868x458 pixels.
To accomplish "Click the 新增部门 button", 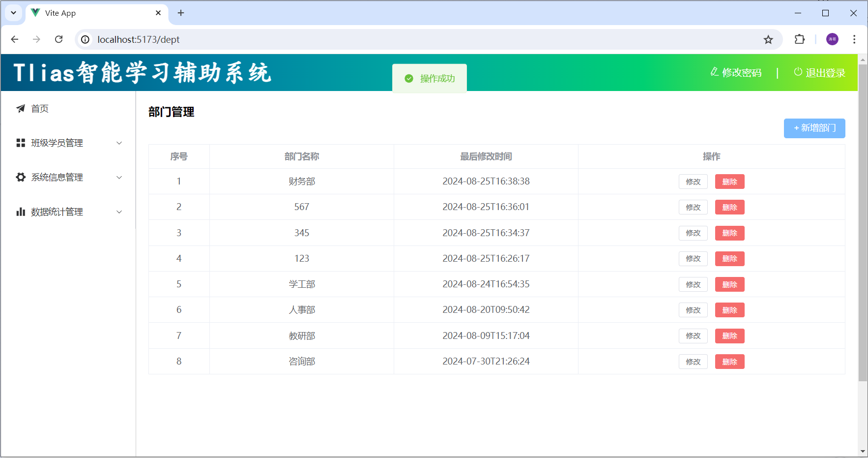I will point(814,128).
